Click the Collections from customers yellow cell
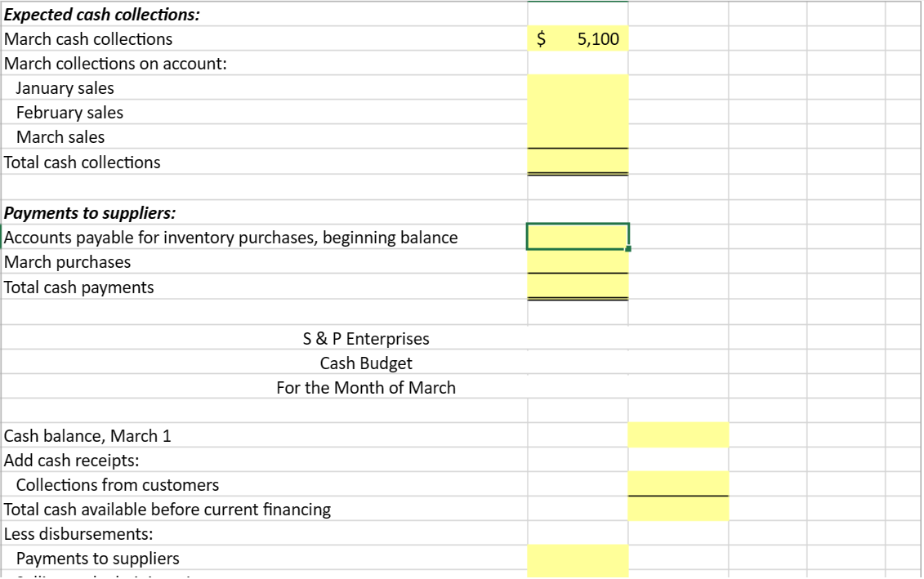This screenshot has height=579, width=924. click(678, 484)
